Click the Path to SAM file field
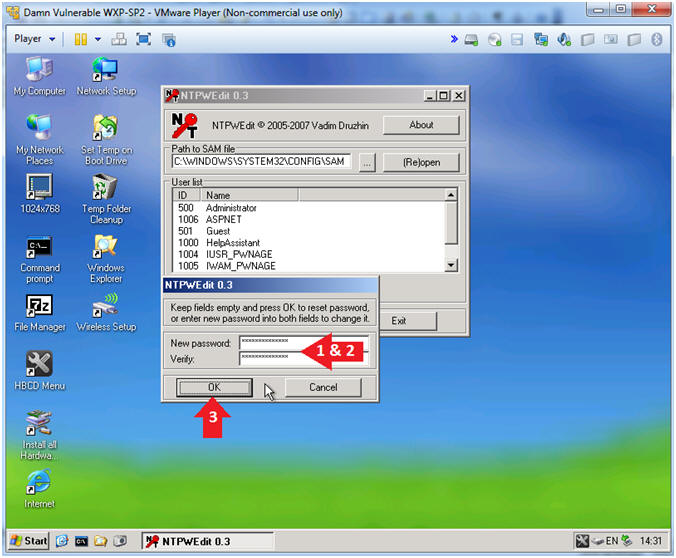 pos(261,161)
